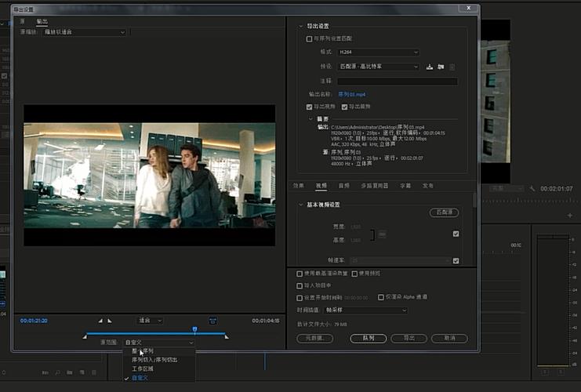This screenshot has height=392, width=581.
Task: Click the blue playhead marker on export timeline
Action: 195,329
